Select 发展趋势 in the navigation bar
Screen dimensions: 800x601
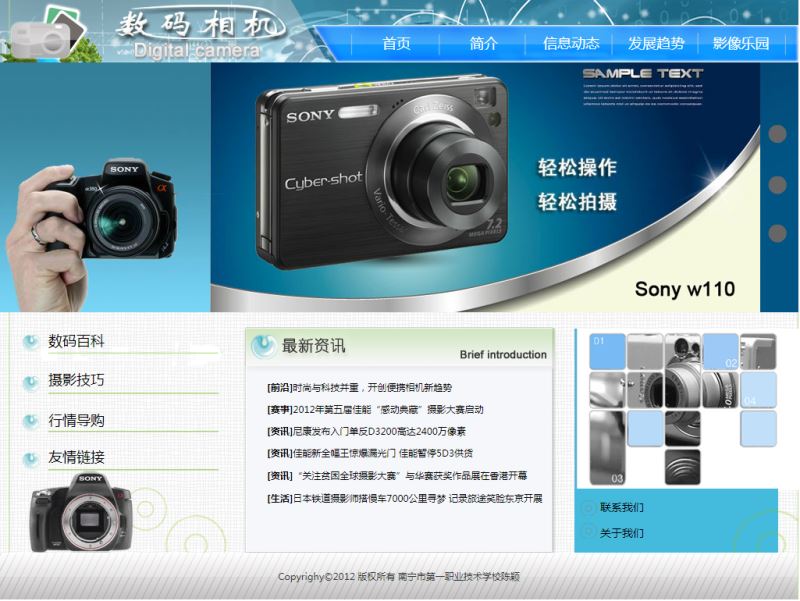pyautogui.click(x=656, y=43)
